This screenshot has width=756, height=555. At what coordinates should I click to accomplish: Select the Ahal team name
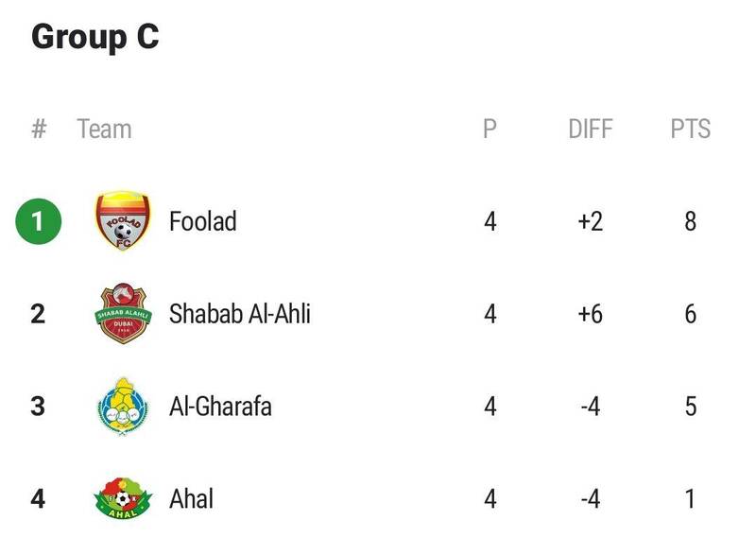tap(192, 498)
